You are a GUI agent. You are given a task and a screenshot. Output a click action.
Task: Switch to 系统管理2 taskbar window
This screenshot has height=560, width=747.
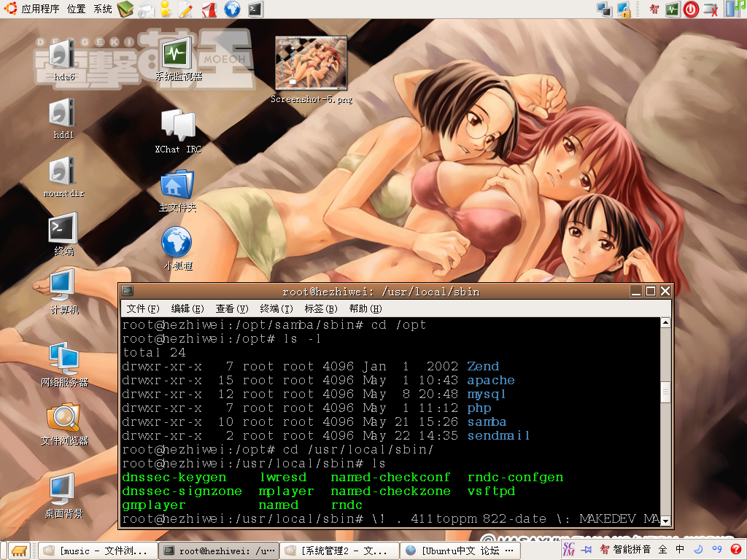coord(339,551)
